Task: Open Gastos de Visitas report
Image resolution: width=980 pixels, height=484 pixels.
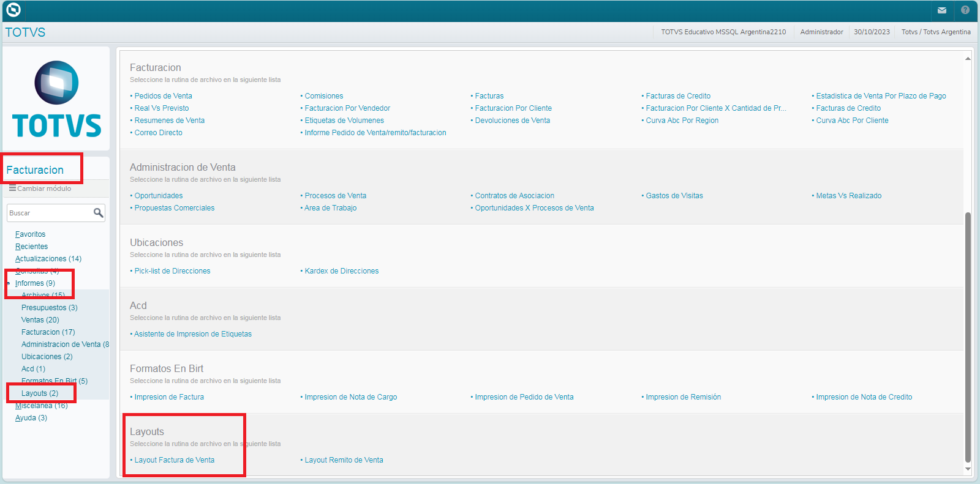Action: [674, 196]
